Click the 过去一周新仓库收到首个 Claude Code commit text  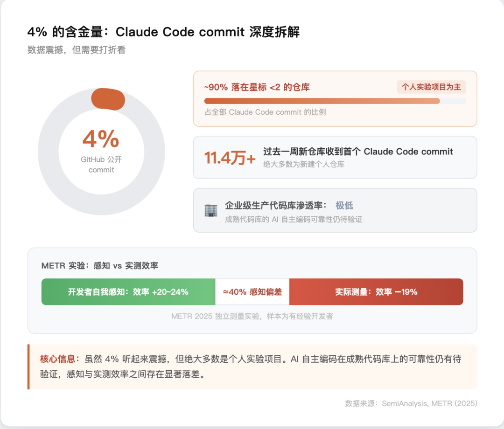358,152
